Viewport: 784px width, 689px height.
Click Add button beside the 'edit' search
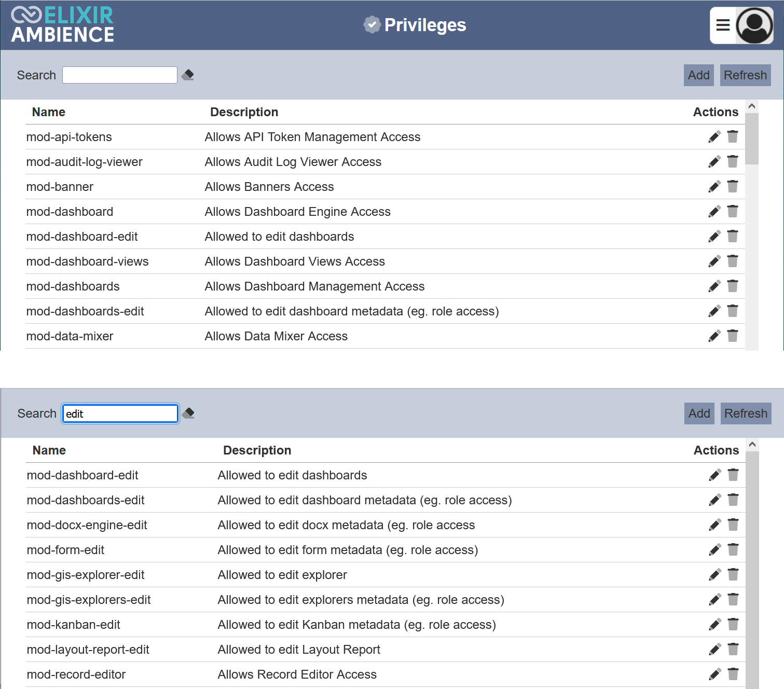pyautogui.click(x=699, y=414)
